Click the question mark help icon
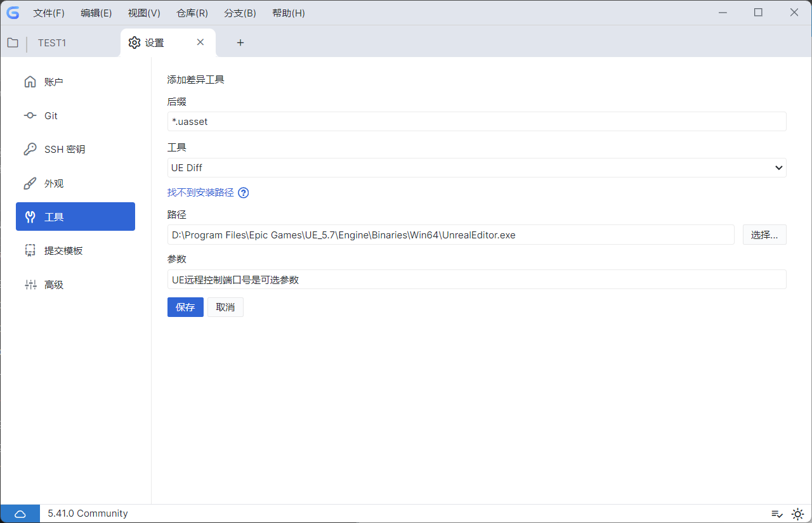812x523 pixels. click(x=243, y=192)
